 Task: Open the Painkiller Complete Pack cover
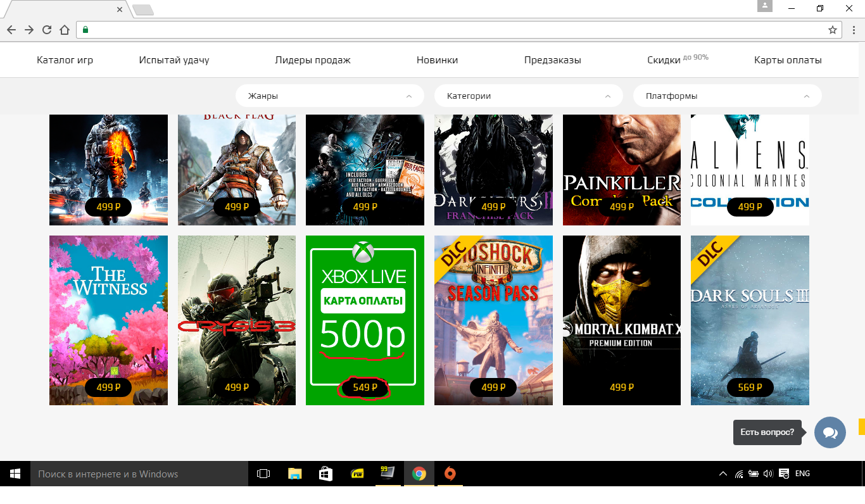(x=622, y=170)
